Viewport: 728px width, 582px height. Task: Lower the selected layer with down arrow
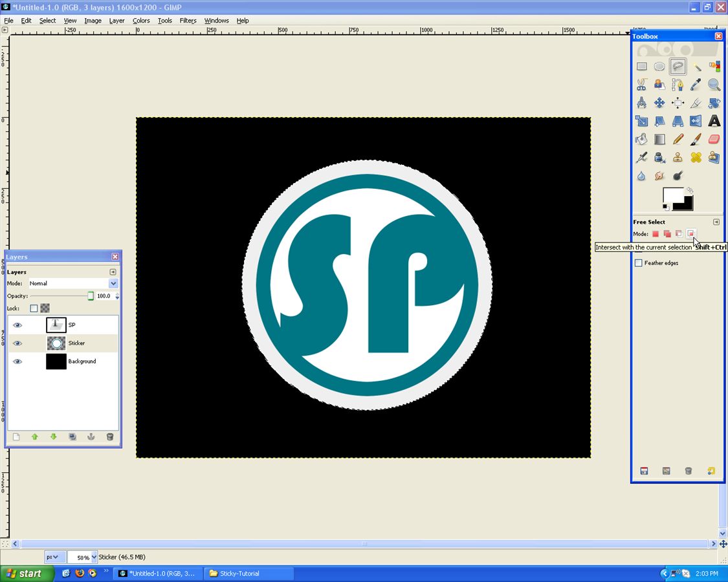pyautogui.click(x=54, y=436)
